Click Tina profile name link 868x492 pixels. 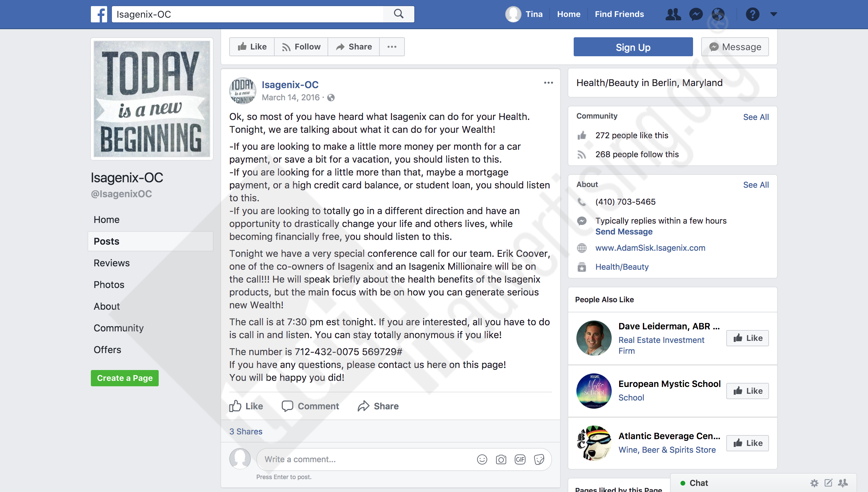(534, 14)
